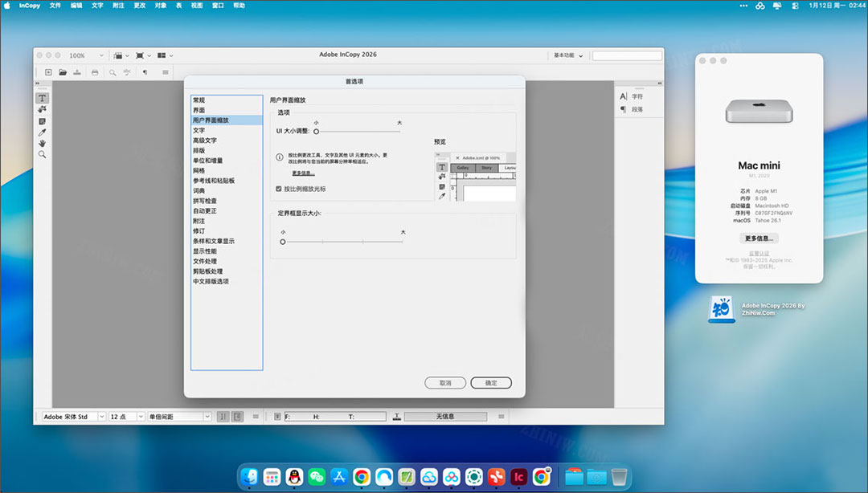Click the Open folder toolbar icon
The image size is (868, 493).
63,72
